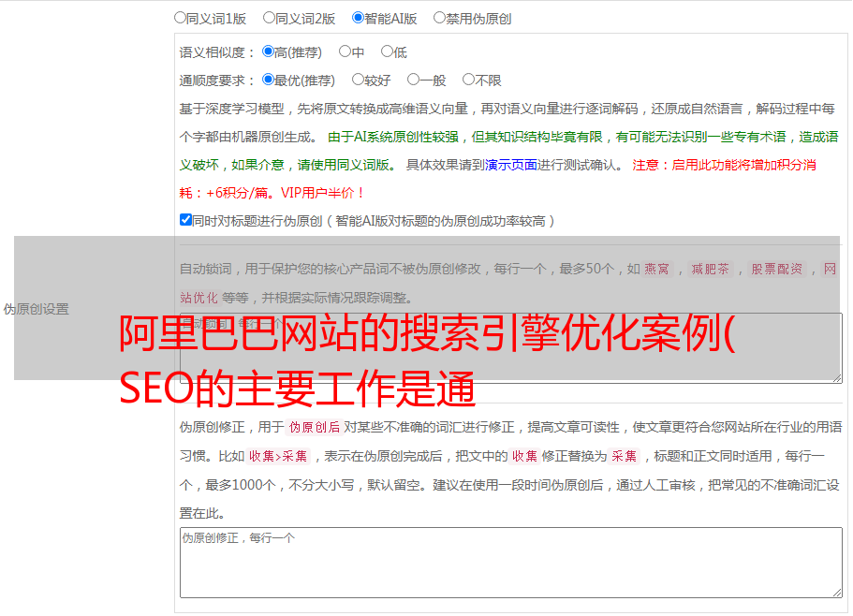Select the 同义词2版 radio option
Image resolution: width=853 pixels, height=616 pixels.
[x=269, y=18]
